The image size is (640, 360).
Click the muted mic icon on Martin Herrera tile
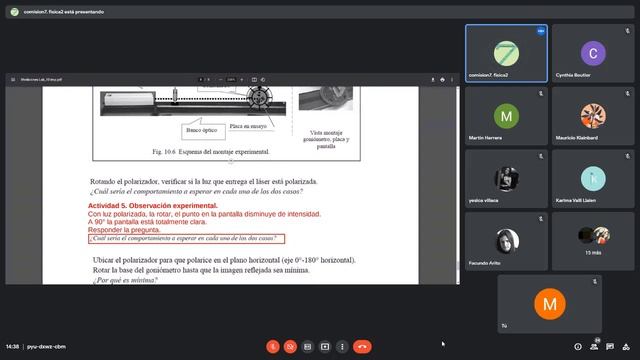click(x=540, y=93)
